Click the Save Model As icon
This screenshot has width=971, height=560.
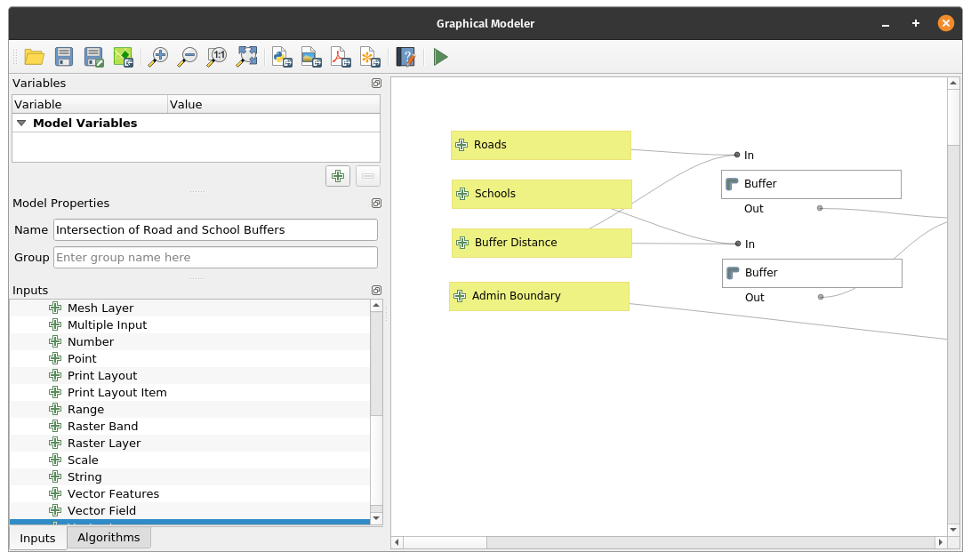[93, 58]
